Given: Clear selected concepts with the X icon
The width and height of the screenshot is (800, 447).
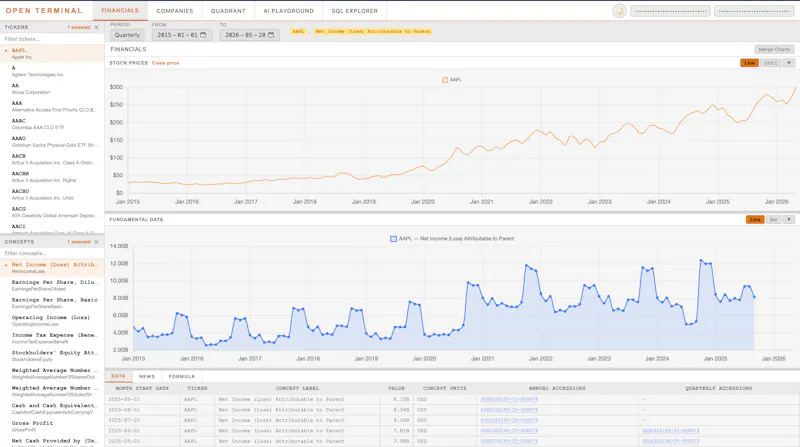Looking at the screenshot, I should click(96, 242).
